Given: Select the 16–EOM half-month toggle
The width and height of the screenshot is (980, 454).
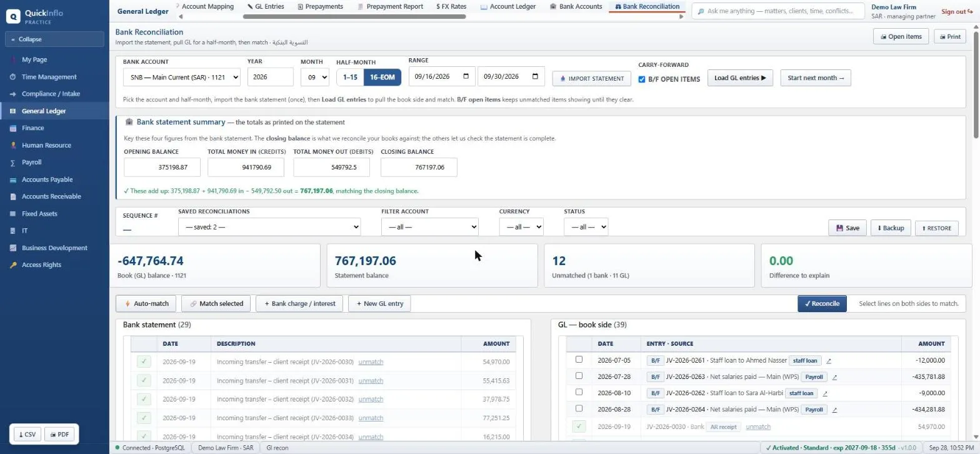Looking at the screenshot, I should pos(382,78).
